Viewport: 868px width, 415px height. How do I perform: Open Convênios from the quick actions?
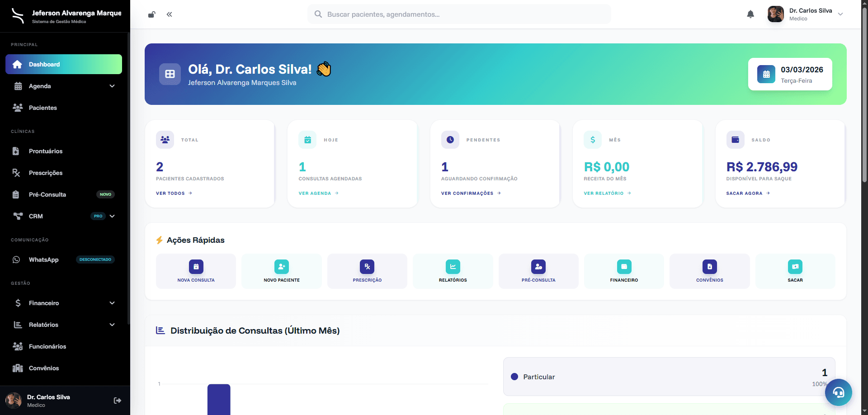709,271
